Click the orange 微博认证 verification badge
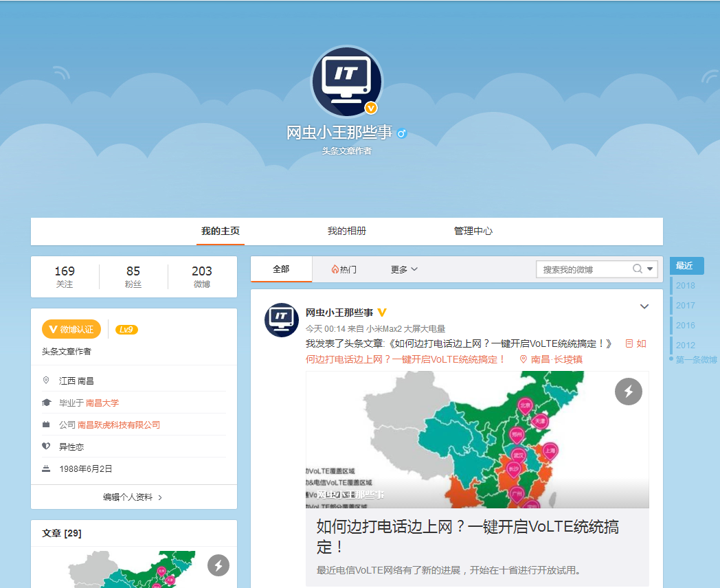 click(x=71, y=329)
